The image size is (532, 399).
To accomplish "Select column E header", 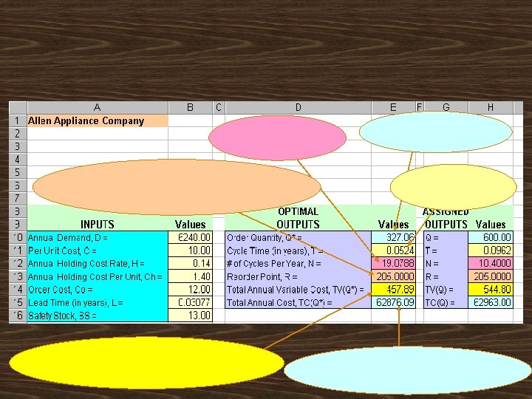I will (x=393, y=108).
